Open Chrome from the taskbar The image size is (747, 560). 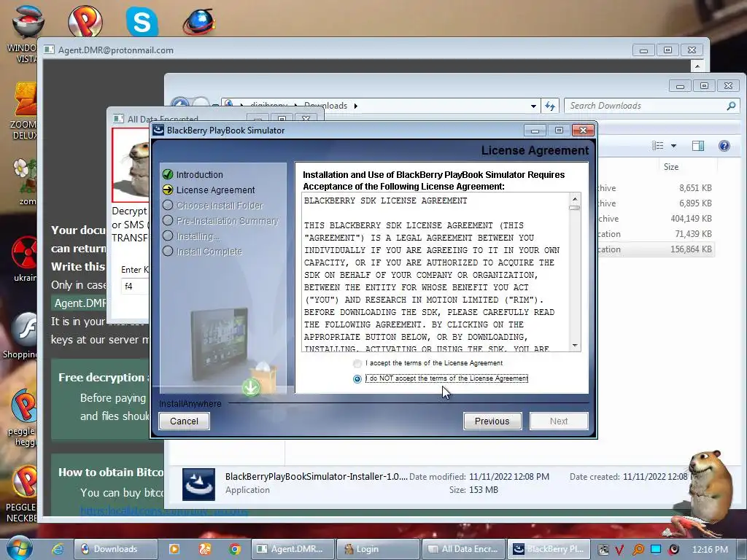(x=234, y=549)
